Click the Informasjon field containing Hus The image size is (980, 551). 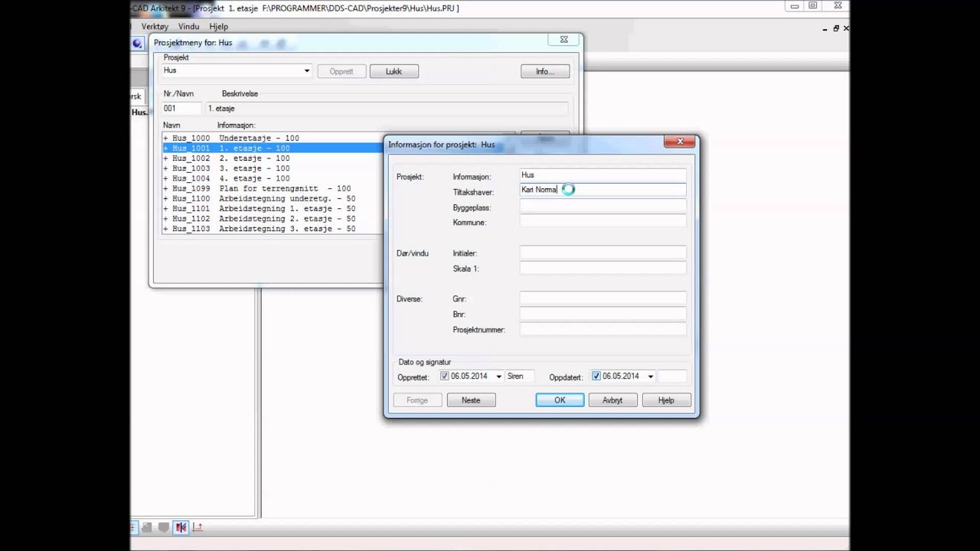pyautogui.click(x=603, y=175)
